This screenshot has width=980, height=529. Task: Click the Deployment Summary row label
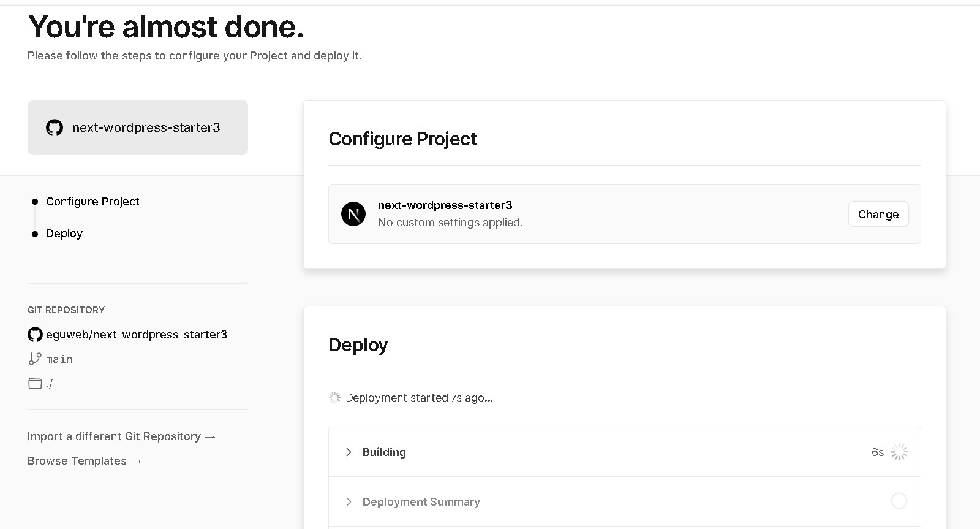[421, 502]
